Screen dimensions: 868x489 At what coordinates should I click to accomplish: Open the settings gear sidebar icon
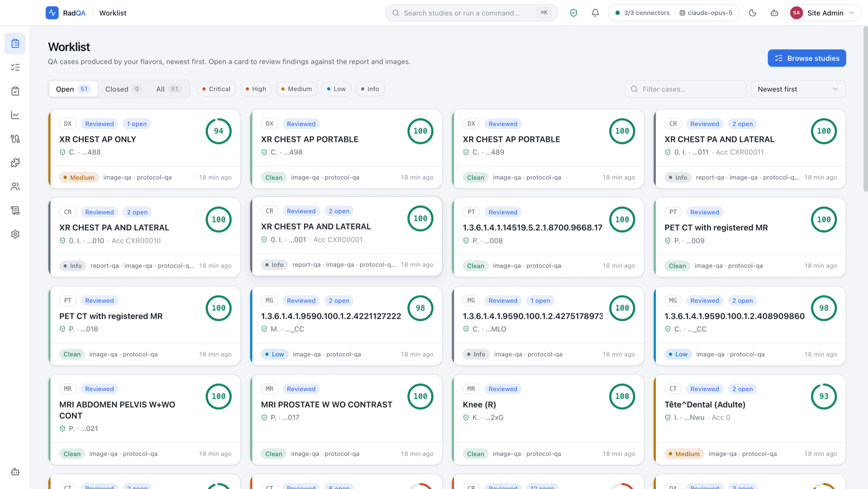(x=15, y=234)
